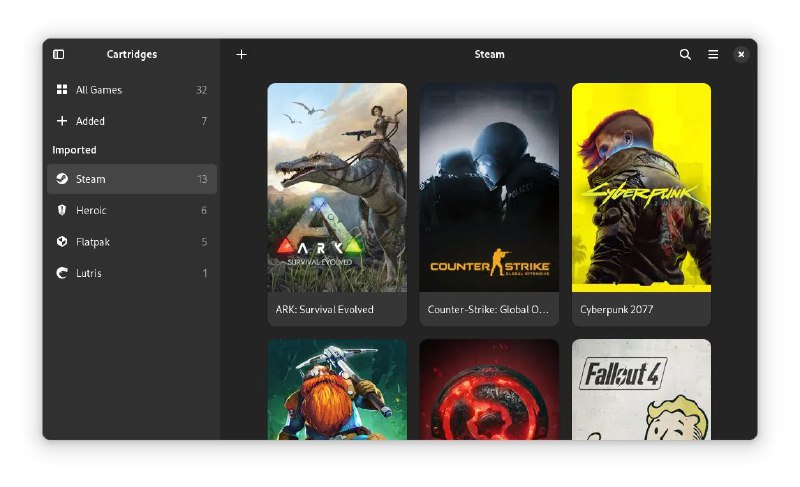Close the Cartridges window
This screenshot has width=800, height=487.
741,54
